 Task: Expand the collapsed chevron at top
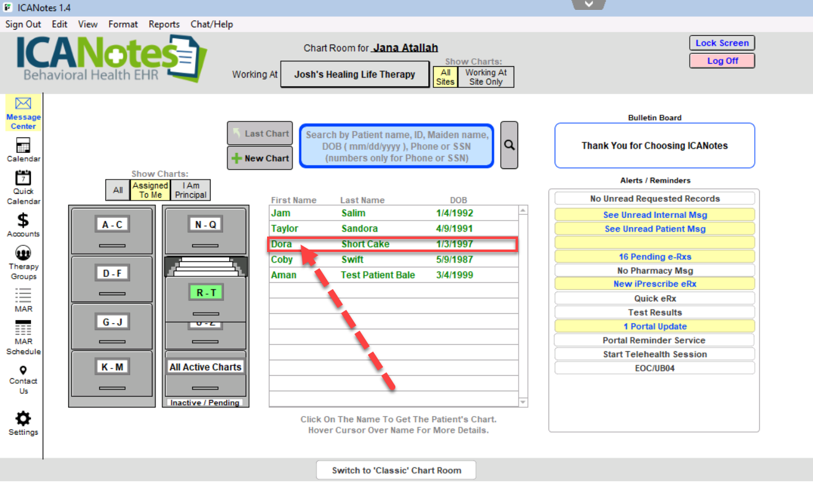tap(589, 4)
